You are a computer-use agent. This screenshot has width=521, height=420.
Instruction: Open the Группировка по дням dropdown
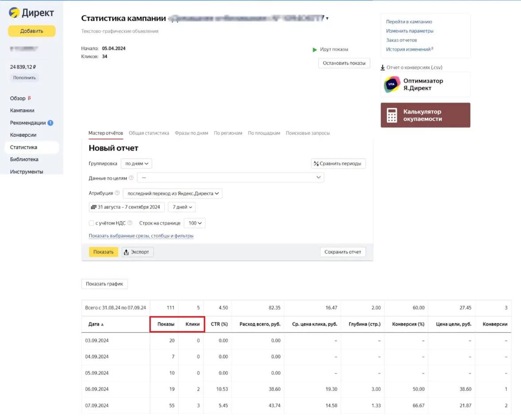point(136,164)
